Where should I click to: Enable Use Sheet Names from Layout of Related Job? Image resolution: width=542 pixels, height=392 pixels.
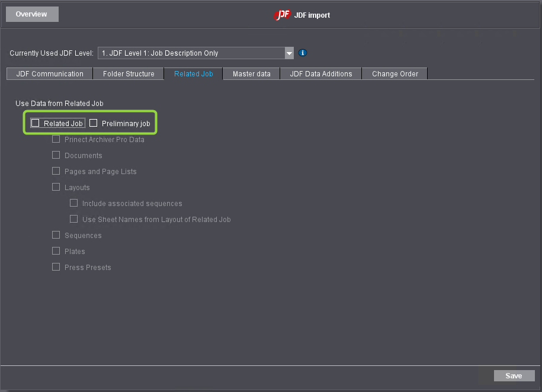tap(73, 219)
